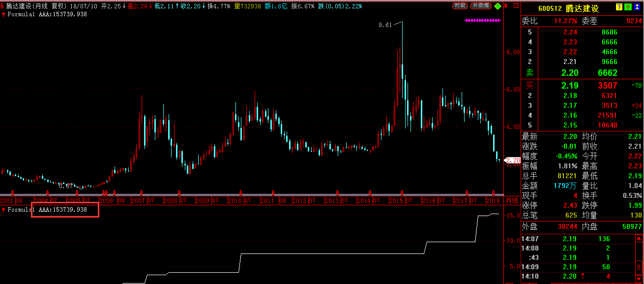Click the red $ icon beside 腾达建设 title
Image resolution: width=644 pixels, height=284 pixels.
click(x=3, y=6)
